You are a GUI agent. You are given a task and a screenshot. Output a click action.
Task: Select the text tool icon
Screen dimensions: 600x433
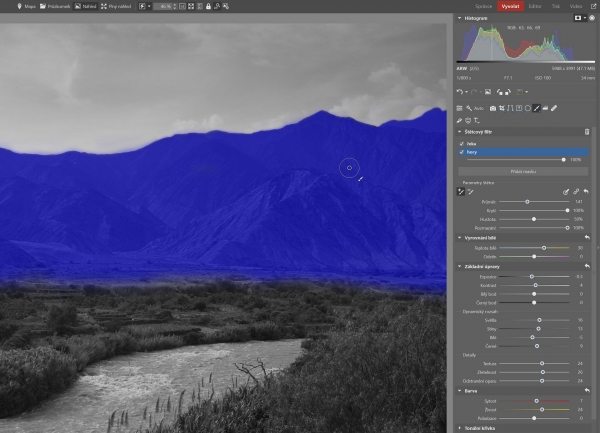click(x=477, y=120)
